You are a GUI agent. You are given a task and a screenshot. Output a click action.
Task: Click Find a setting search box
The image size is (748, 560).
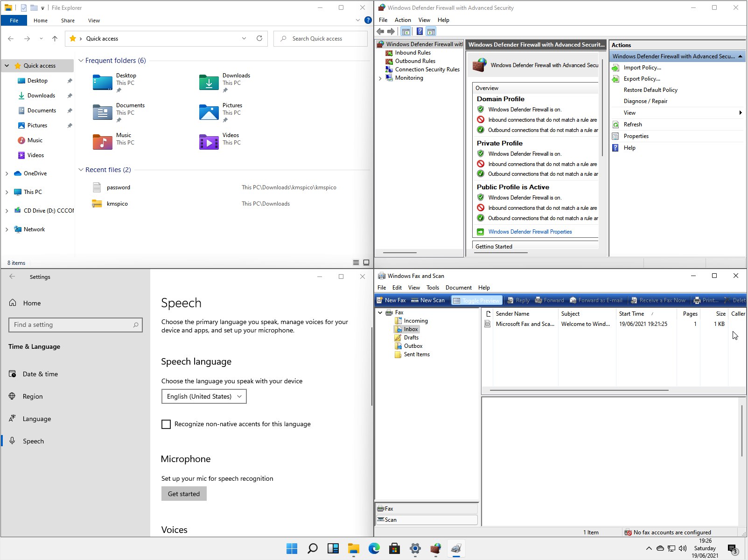point(76,325)
